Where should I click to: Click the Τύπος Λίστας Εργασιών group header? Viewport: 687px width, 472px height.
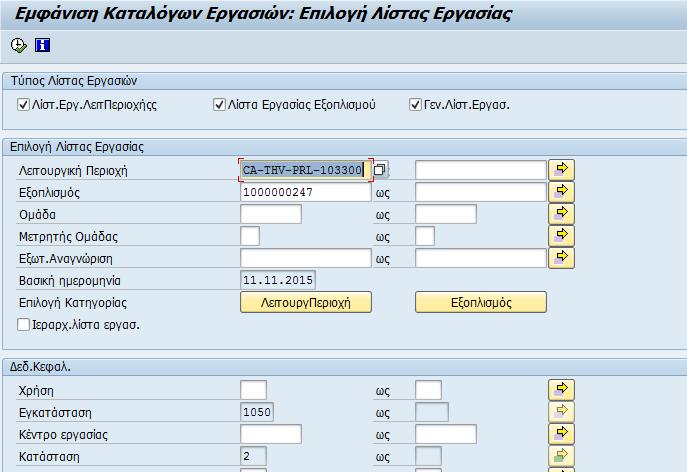click(74, 81)
